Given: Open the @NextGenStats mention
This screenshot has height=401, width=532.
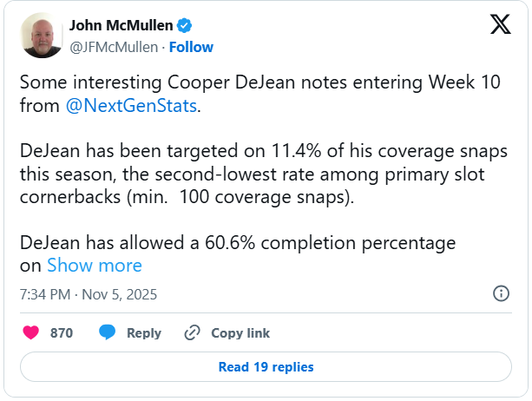Looking at the screenshot, I should [132, 106].
